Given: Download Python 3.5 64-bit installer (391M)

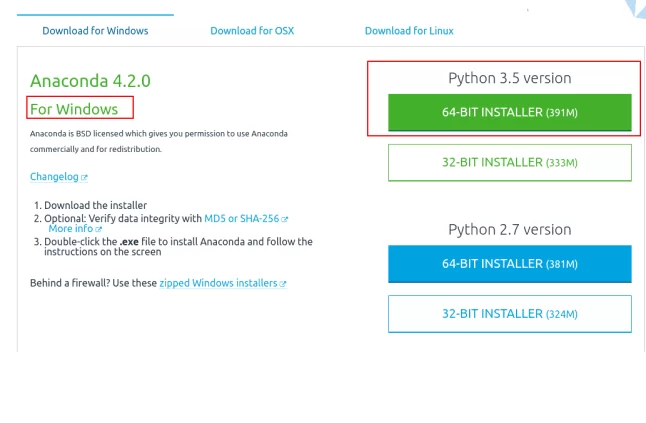Looking at the screenshot, I should pos(510,112).
